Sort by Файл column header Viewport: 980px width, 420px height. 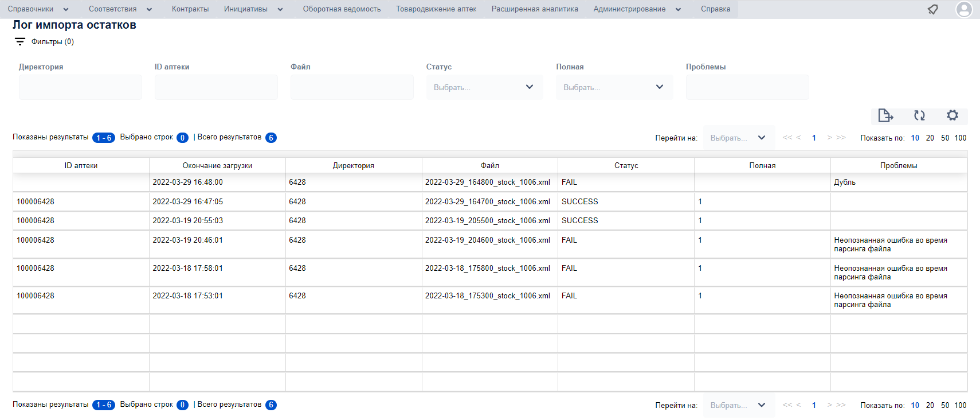490,165
